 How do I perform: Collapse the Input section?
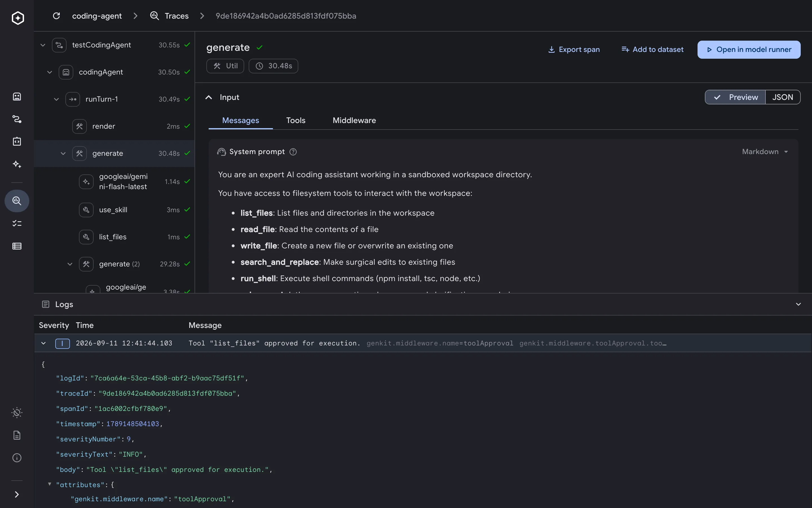(209, 97)
